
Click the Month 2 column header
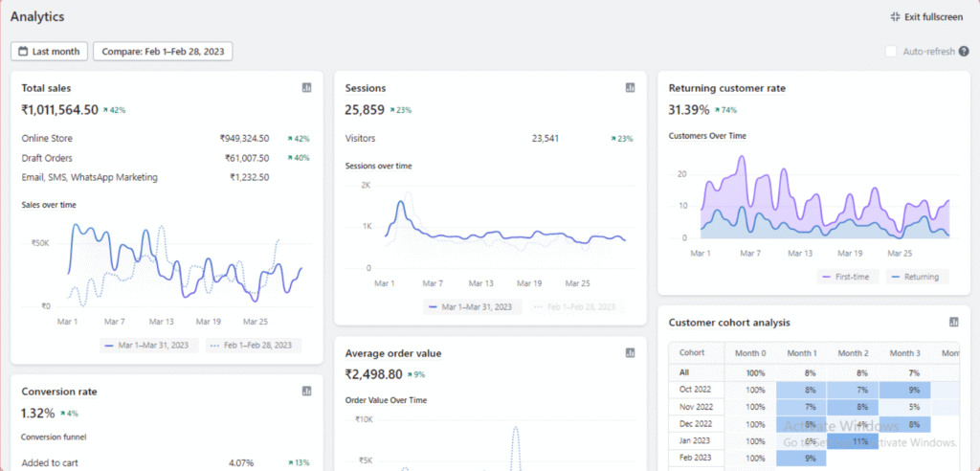(x=853, y=353)
